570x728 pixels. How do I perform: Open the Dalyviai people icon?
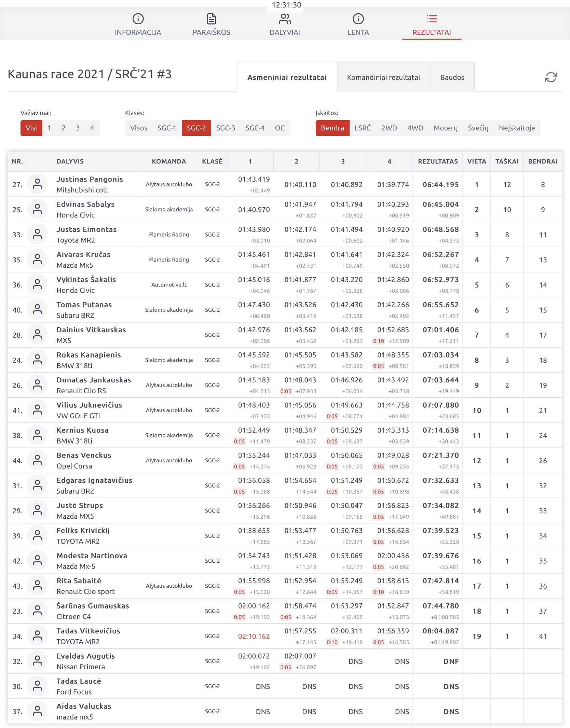click(x=285, y=19)
